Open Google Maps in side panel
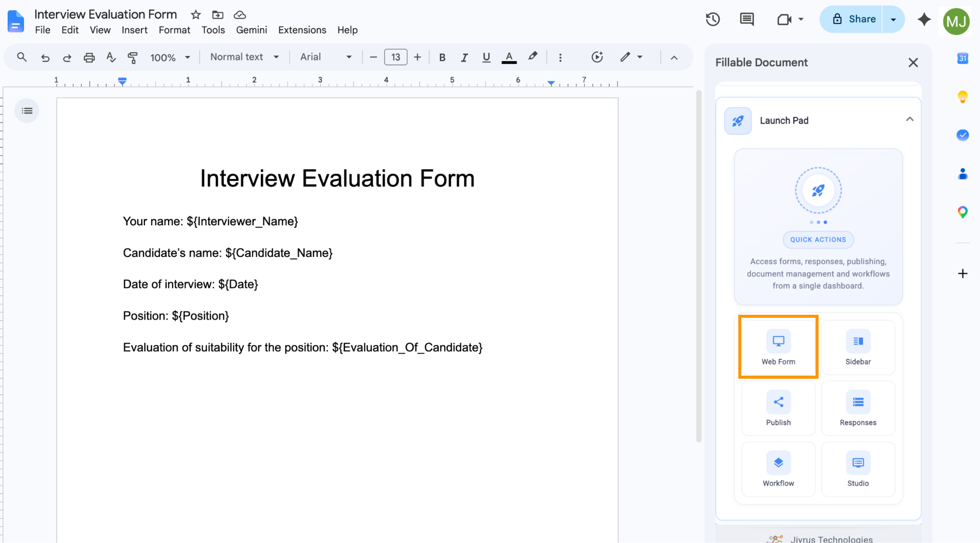The height and width of the screenshot is (543, 980). [963, 212]
